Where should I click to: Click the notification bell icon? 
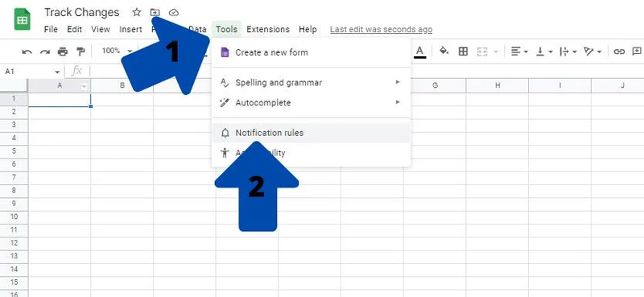[x=225, y=133]
